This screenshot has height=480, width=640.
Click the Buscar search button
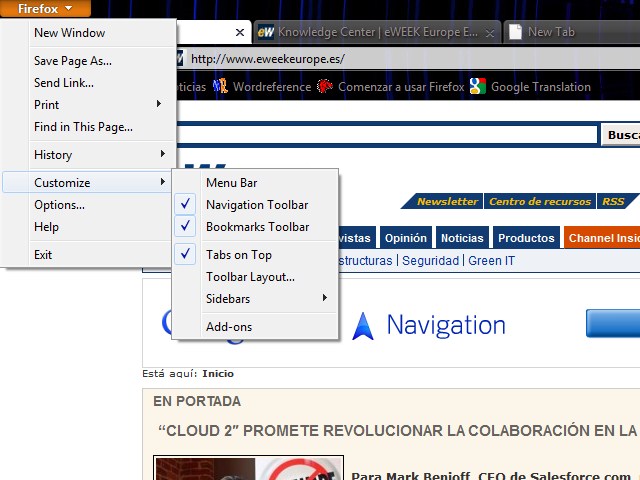(621, 135)
